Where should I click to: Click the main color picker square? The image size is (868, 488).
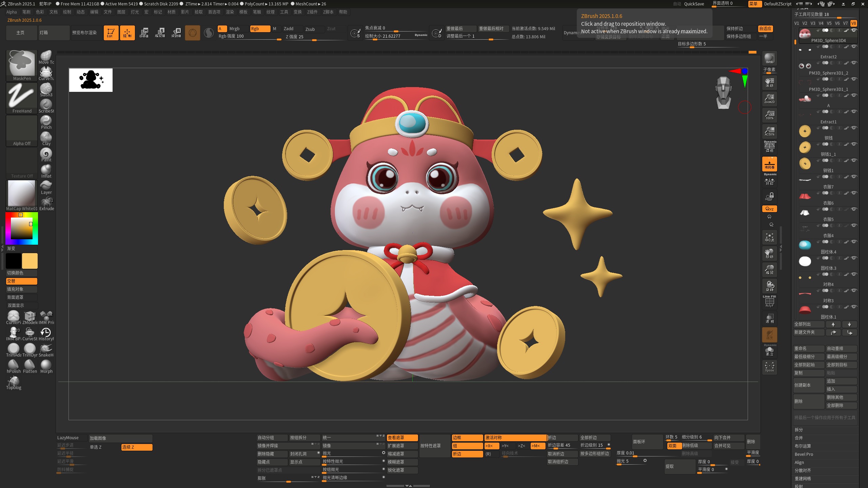pos(22,228)
